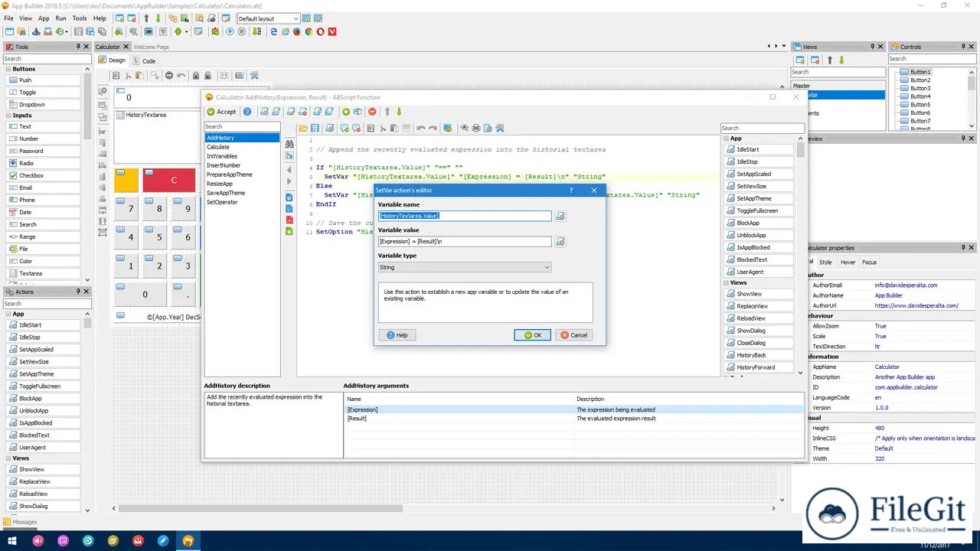Click the red C calculator button in design
Screen dimensions: 980x551
click(168, 180)
